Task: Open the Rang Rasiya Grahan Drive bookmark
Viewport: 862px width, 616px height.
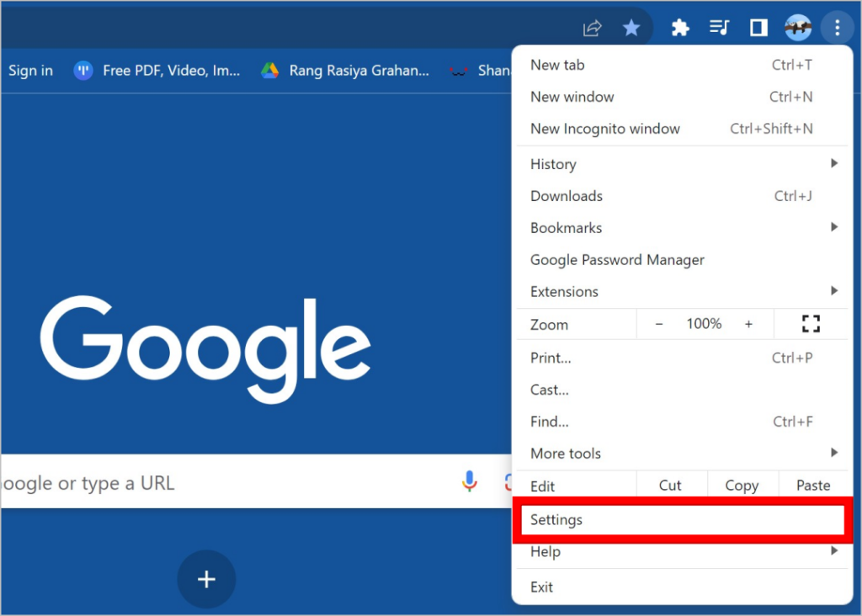Action: [345, 71]
